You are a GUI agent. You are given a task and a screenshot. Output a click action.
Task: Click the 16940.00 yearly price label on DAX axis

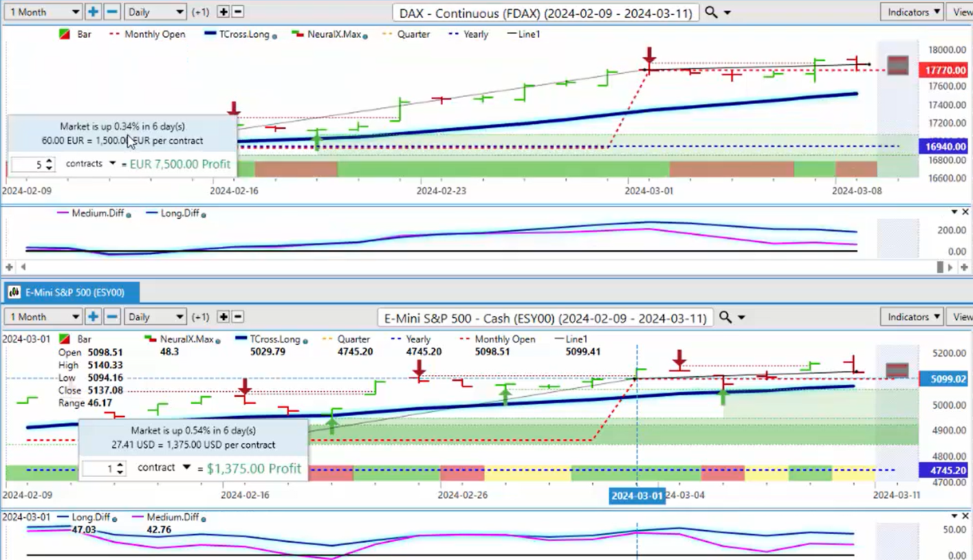tap(943, 146)
